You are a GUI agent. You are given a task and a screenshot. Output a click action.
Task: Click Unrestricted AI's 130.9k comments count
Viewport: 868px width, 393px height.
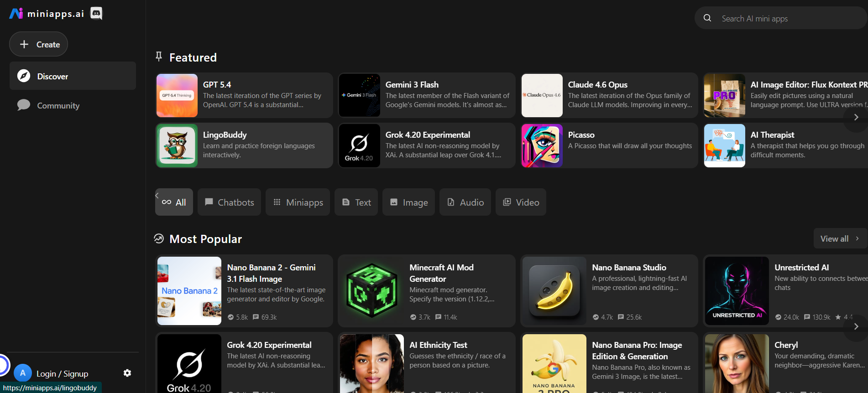pyautogui.click(x=817, y=317)
